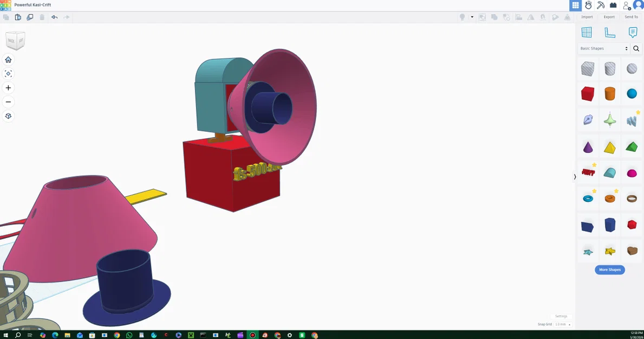Screen dimensions: 644x339
Task: Click the paste icon
Action: pyautogui.click(x=18, y=17)
